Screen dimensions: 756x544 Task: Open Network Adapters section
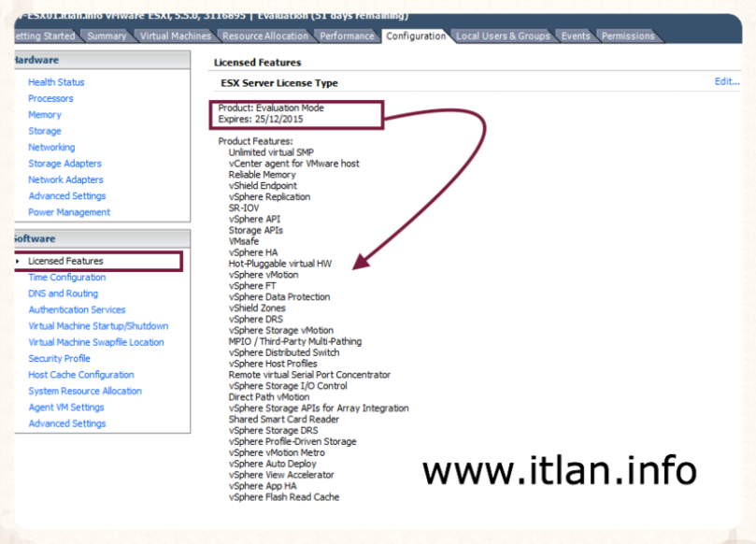click(x=65, y=179)
